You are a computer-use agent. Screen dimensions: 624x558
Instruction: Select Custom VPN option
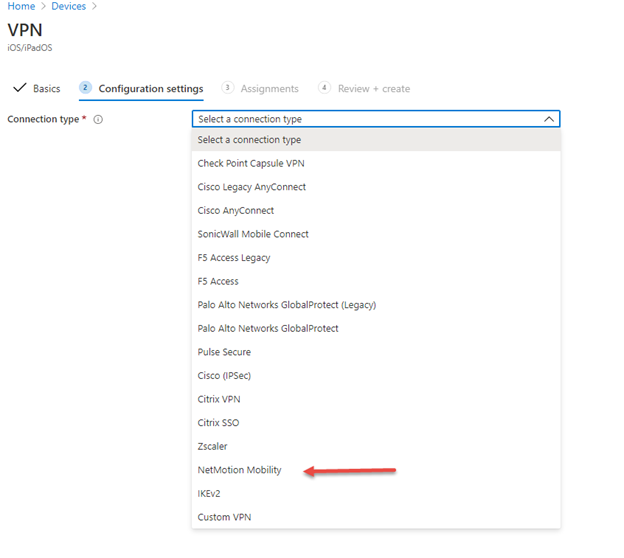click(x=223, y=517)
